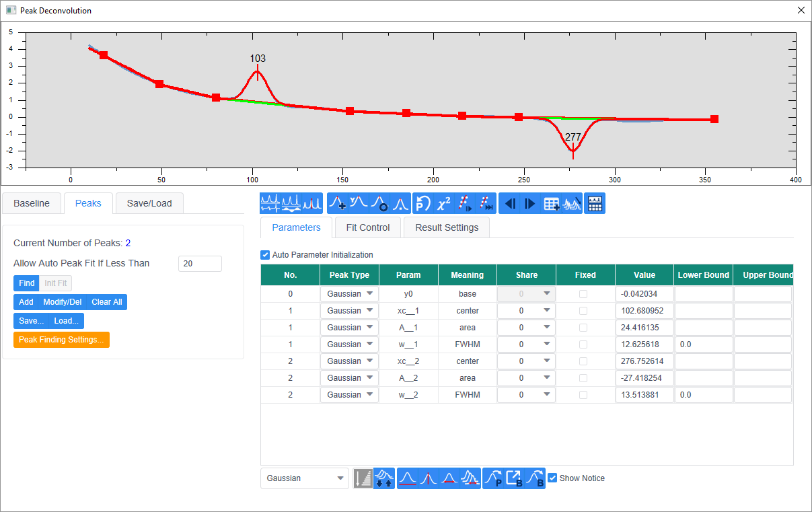Open Peak Type dropdown for the y0 row
Viewport: 812px width, 512px height.
click(x=350, y=294)
